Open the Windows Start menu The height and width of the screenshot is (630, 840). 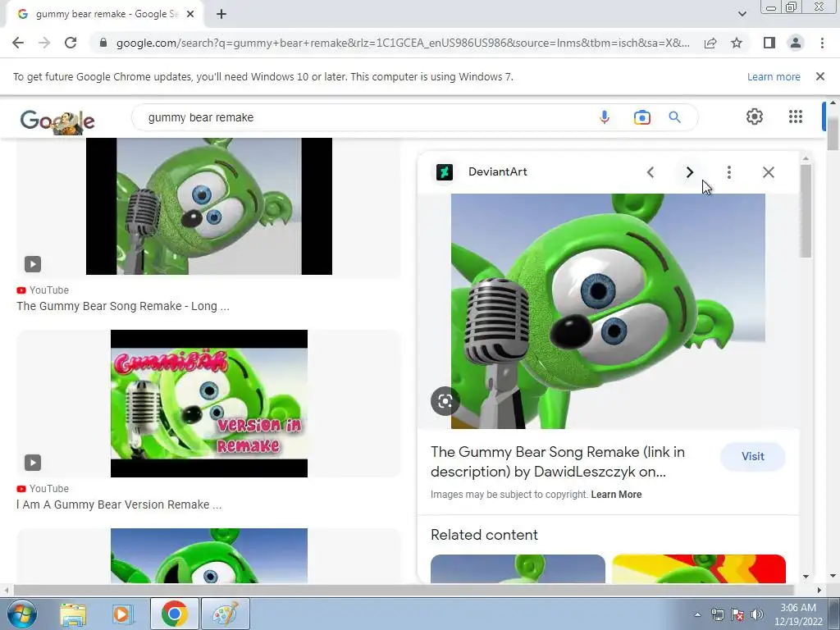(21, 614)
